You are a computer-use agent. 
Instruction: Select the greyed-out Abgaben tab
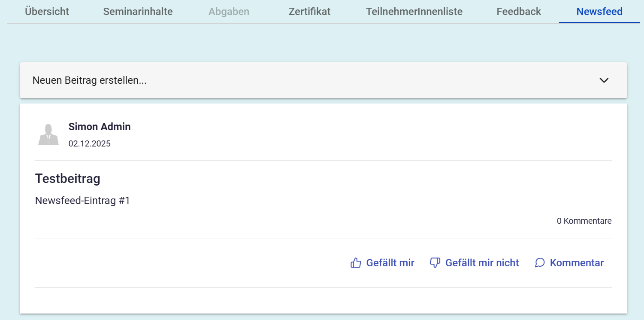229,12
